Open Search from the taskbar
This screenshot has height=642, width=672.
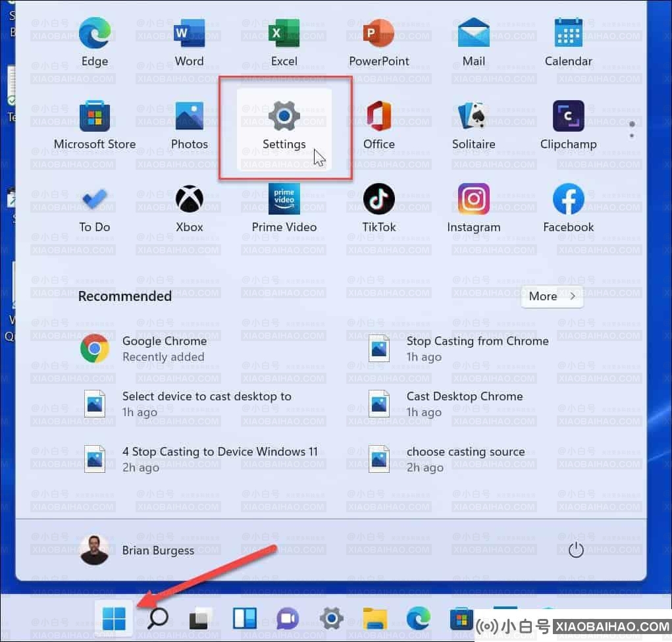pos(158,619)
